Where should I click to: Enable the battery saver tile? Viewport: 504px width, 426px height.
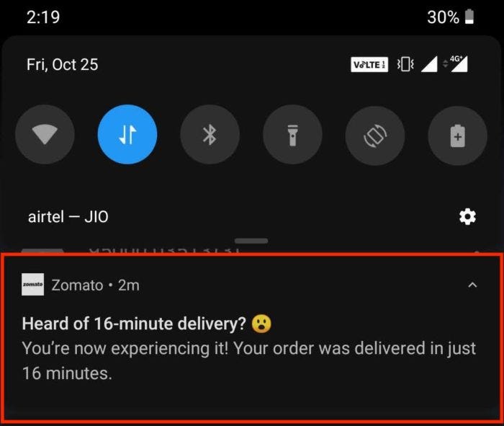pos(458,136)
